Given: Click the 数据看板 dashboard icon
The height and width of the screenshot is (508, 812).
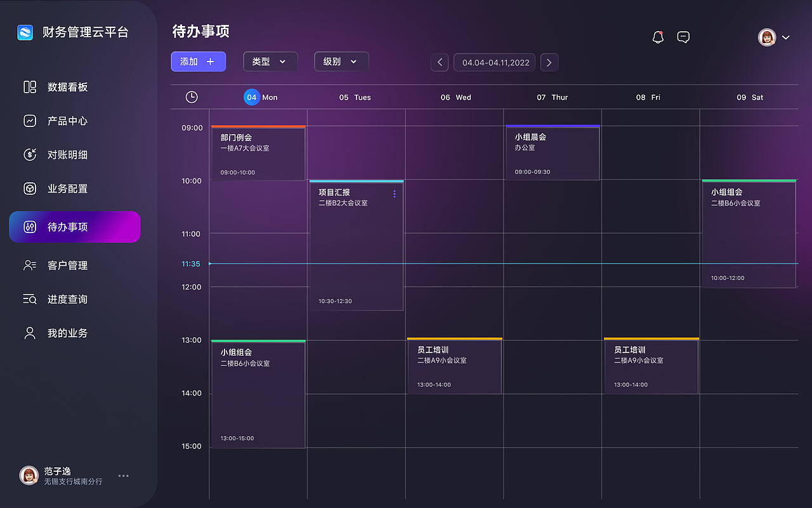Looking at the screenshot, I should click(x=30, y=87).
